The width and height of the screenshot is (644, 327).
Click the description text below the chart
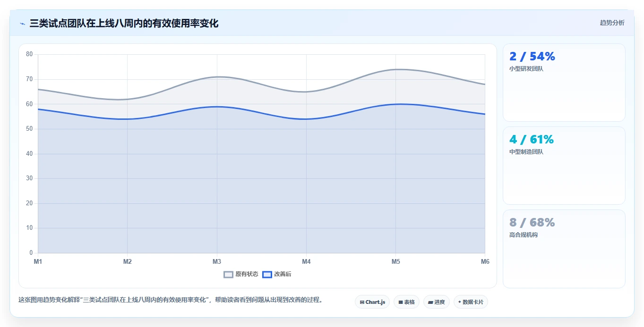point(170,300)
